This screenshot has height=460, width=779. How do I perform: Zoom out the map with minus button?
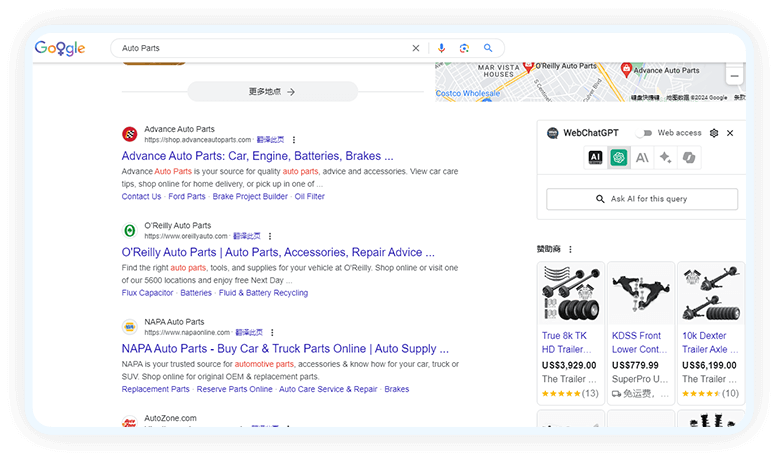(734, 77)
